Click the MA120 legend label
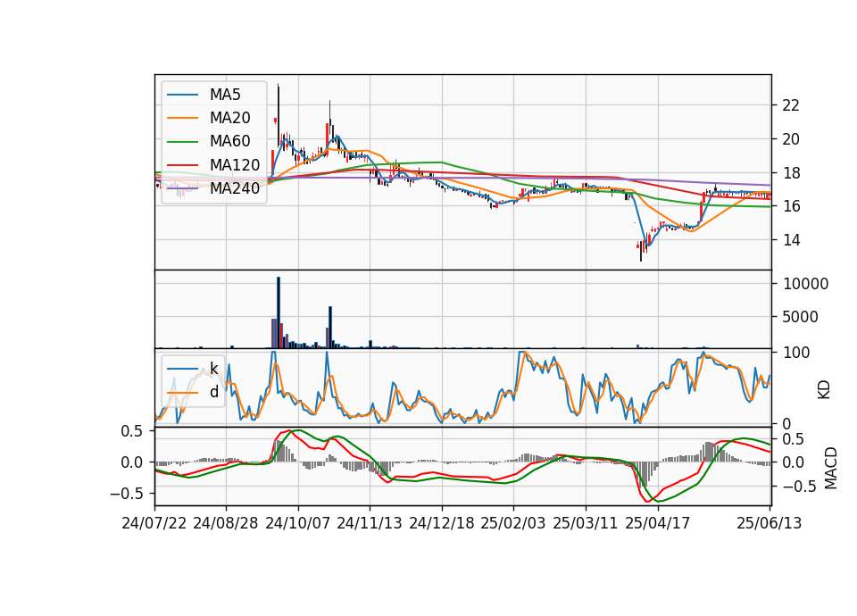The image size is (857, 616). (235, 165)
